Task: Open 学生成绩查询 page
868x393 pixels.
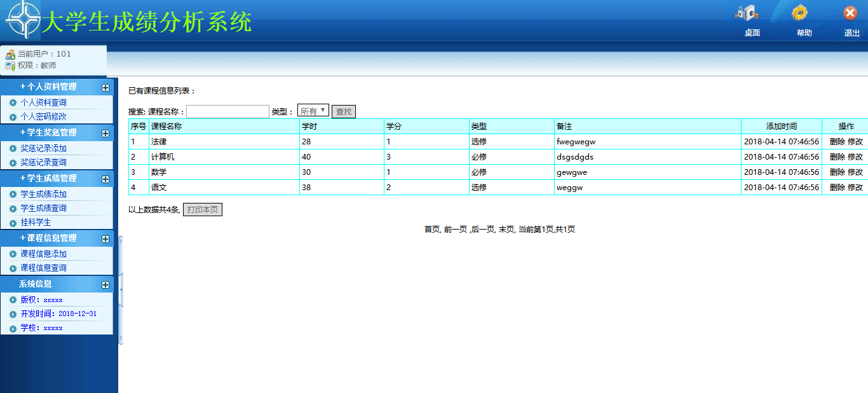Action: (x=43, y=208)
